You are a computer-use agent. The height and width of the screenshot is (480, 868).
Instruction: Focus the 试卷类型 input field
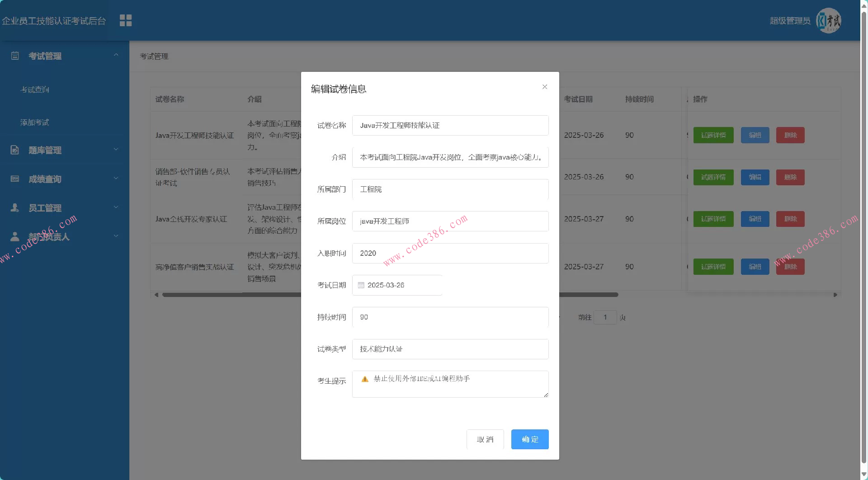tap(450, 349)
